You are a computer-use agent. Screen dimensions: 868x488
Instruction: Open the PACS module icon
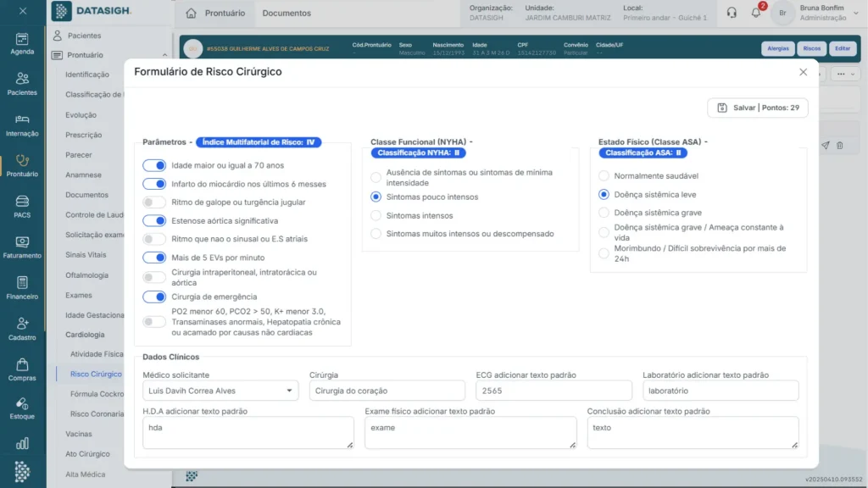click(23, 206)
